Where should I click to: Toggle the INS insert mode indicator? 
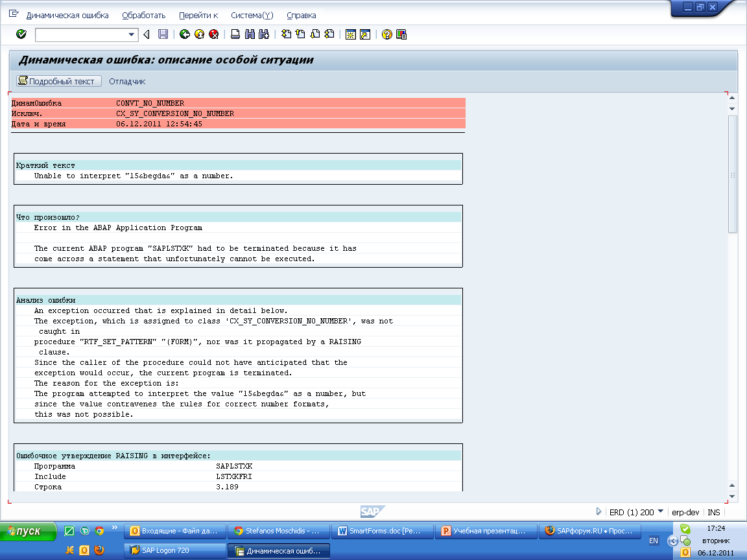click(714, 513)
